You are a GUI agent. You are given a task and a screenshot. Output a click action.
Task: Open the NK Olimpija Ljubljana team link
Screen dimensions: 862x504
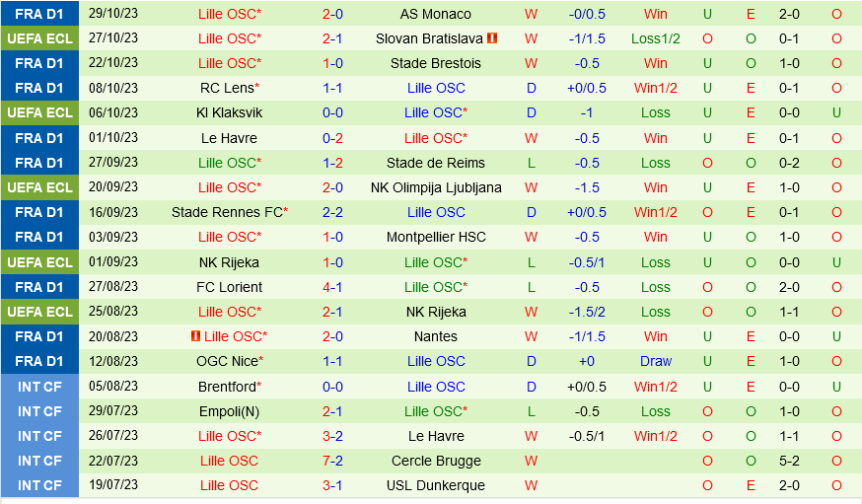pos(435,187)
